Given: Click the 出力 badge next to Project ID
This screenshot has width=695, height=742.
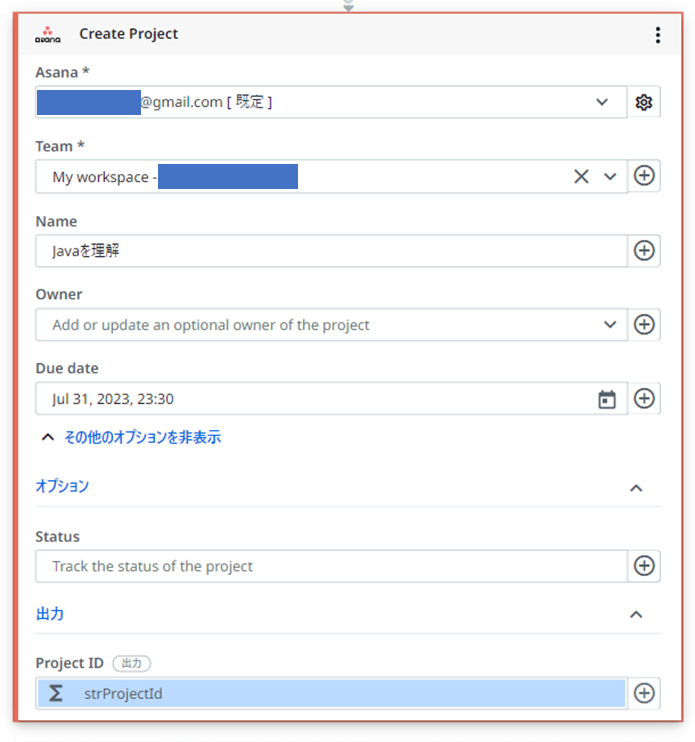Looking at the screenshot, I should tap(132, 663).
